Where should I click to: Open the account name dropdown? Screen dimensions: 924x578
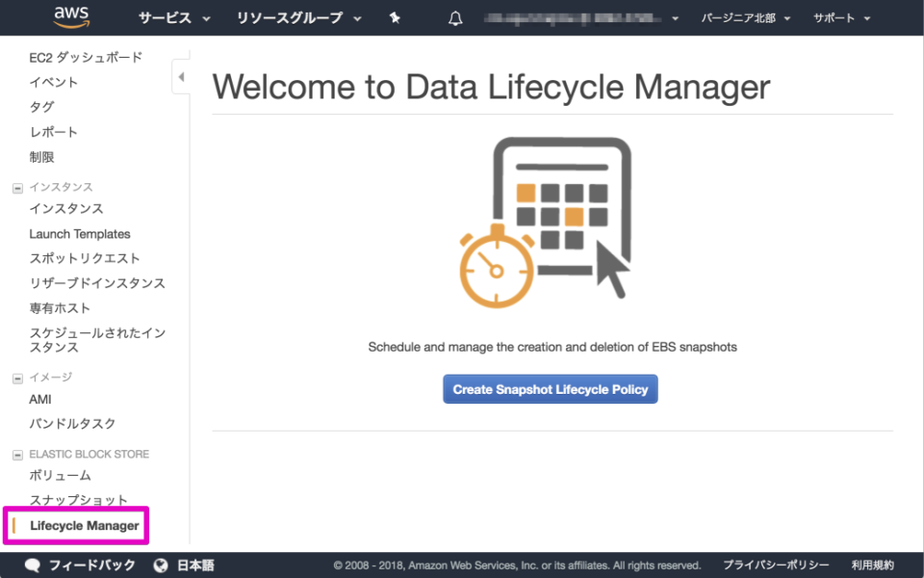pos(577,16)
